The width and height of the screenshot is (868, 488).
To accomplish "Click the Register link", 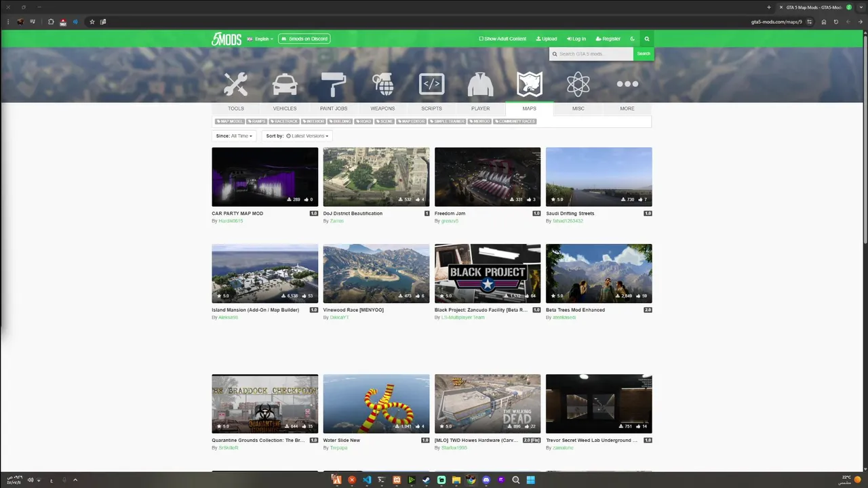I will click(608, 39).
